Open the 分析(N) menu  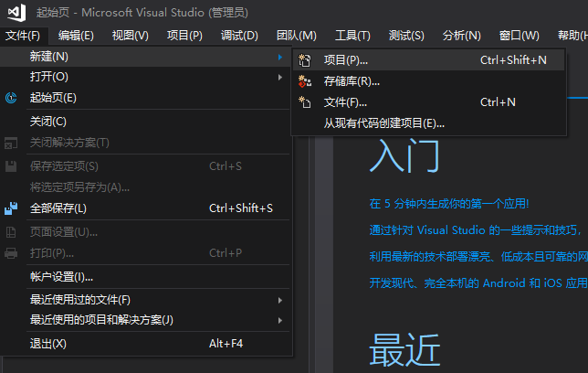pos(462,36)
